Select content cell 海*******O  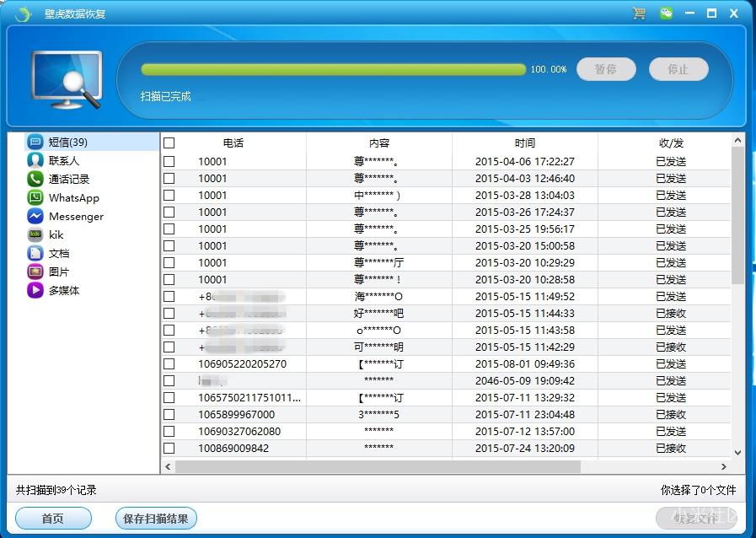tap(378, 296)
